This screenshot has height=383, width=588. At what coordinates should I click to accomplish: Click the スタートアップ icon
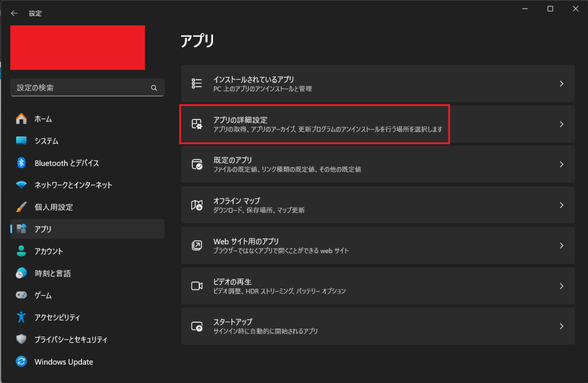pos(196,326)
